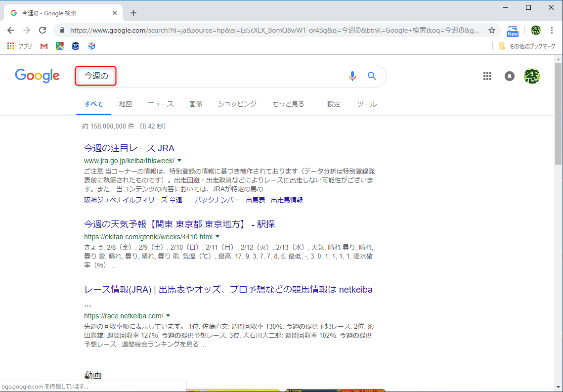Click the New browser extension icon

[512, 30]
